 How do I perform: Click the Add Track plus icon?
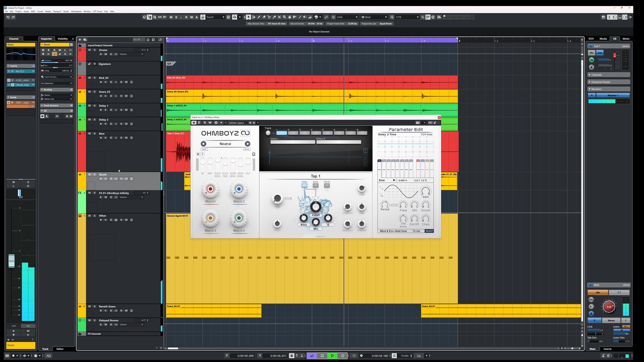click(x=80, y=40)
